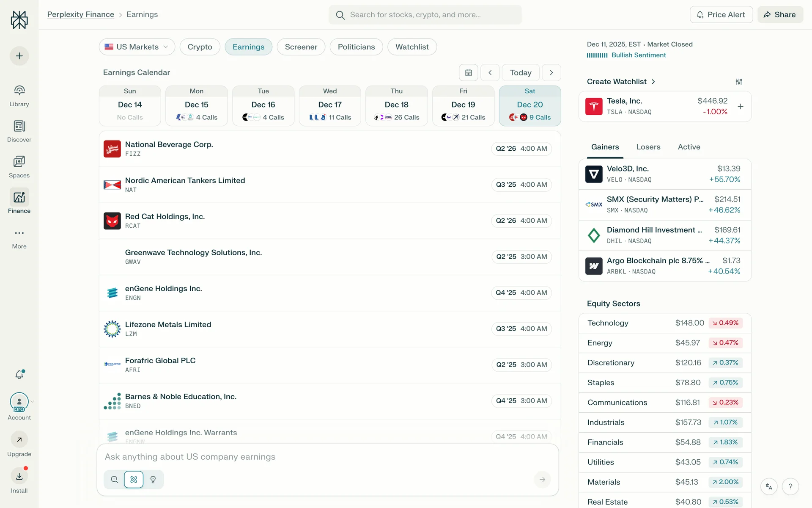Click the Install download icon
The height and width of the screenshot is (508, 812).
pyautogui.click(x=19, y=477)
